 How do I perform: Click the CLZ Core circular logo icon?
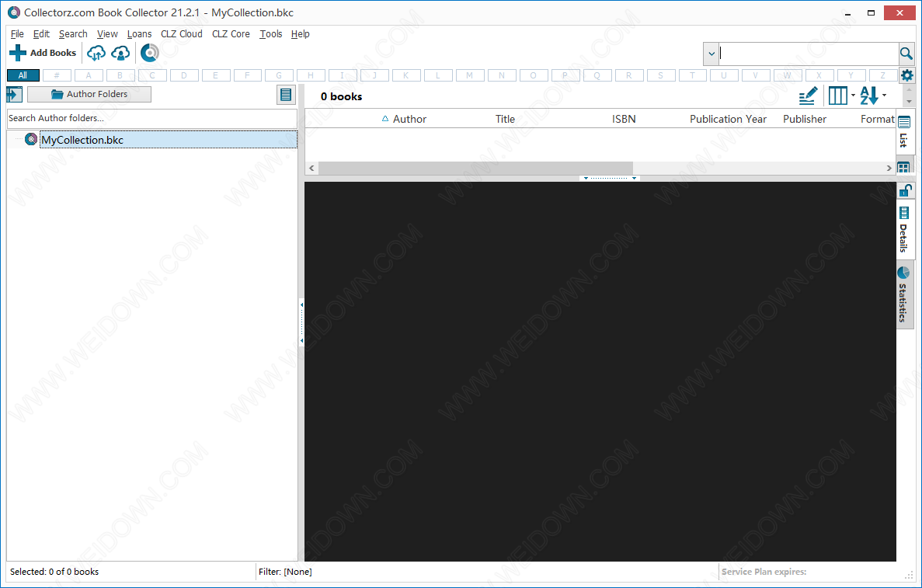tap(149, 53)
